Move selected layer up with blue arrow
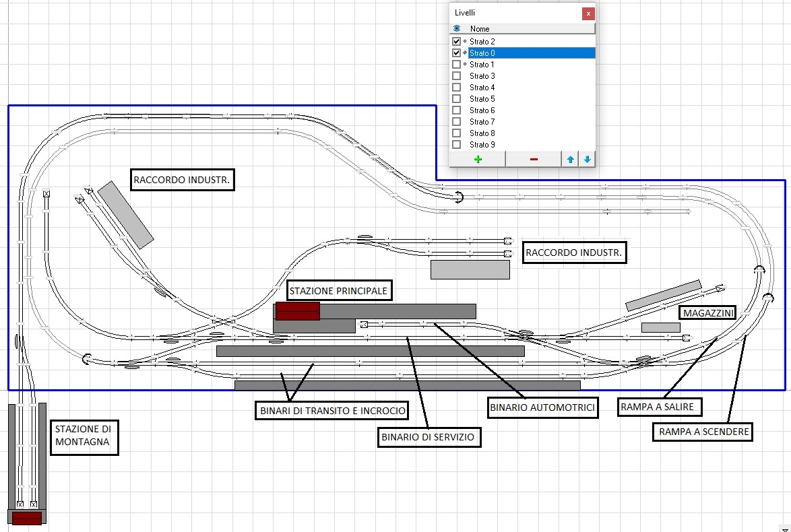791x532 pixels. tap(571, 159)
